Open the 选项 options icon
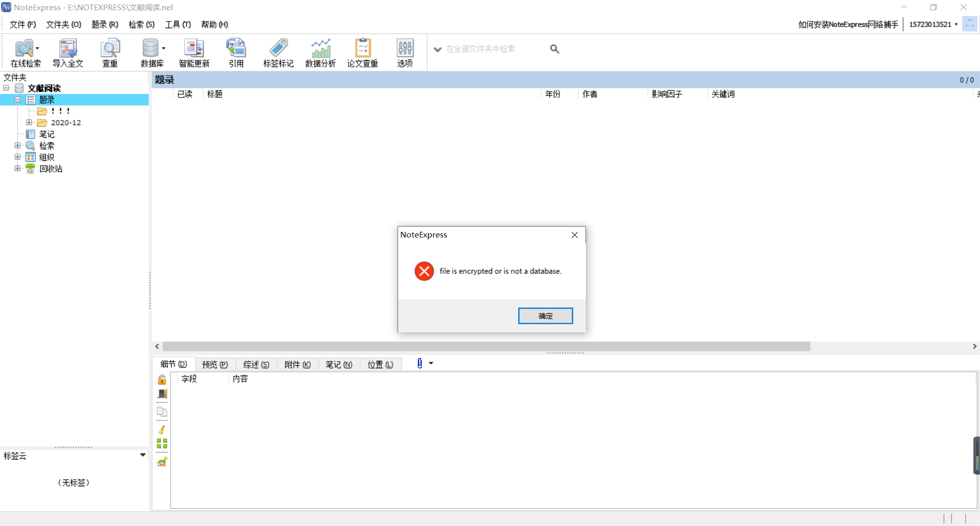 (405, 53)
